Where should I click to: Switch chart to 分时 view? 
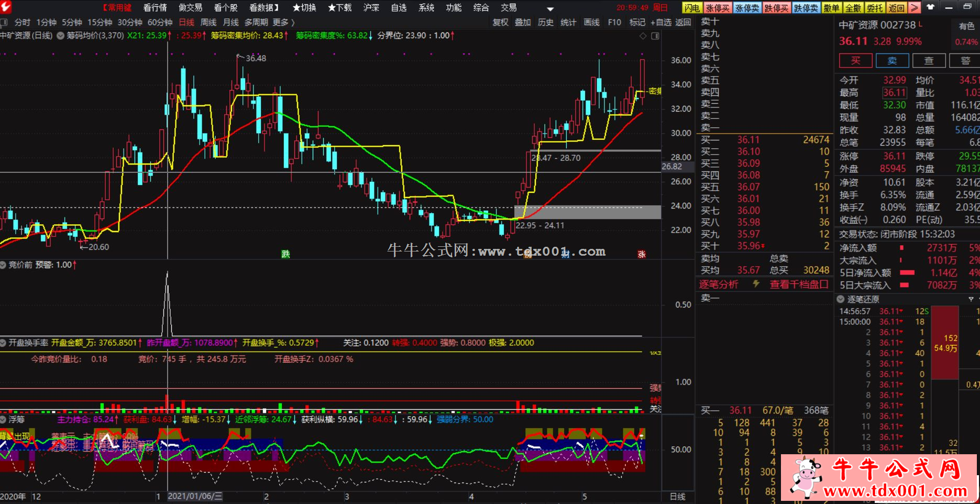click(x=23, y=23)
